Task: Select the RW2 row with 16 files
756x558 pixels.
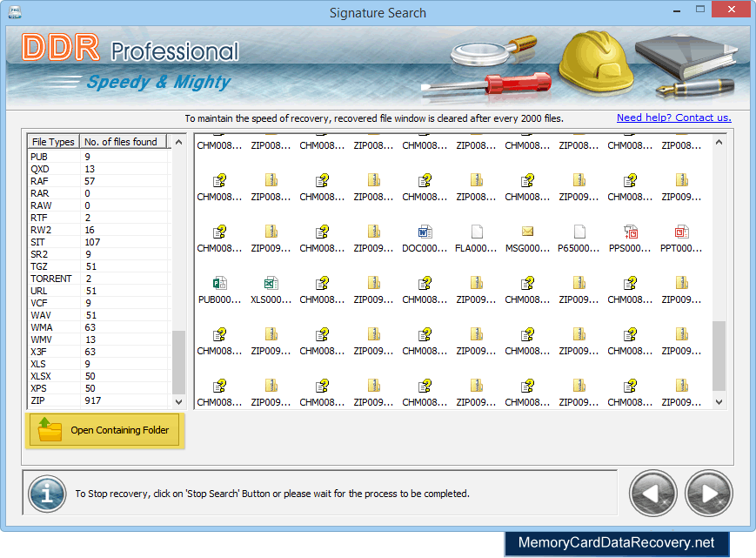Action: pos(98,230)
